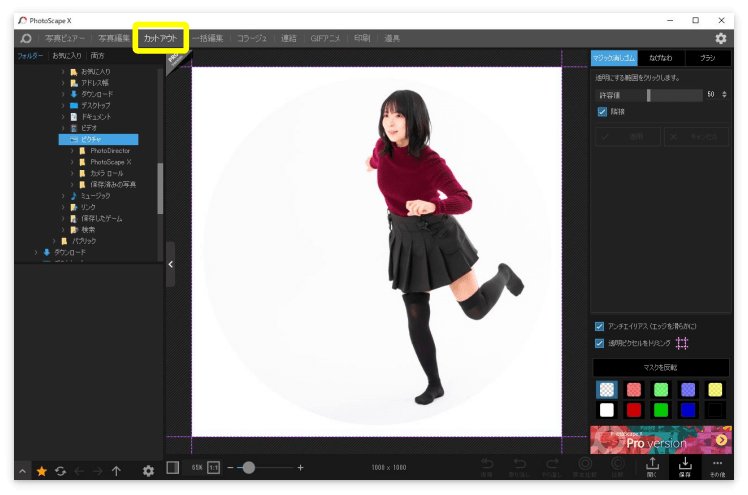
Task: Click the 取り消し (undo) arrow icon
Action: (519, 467)
